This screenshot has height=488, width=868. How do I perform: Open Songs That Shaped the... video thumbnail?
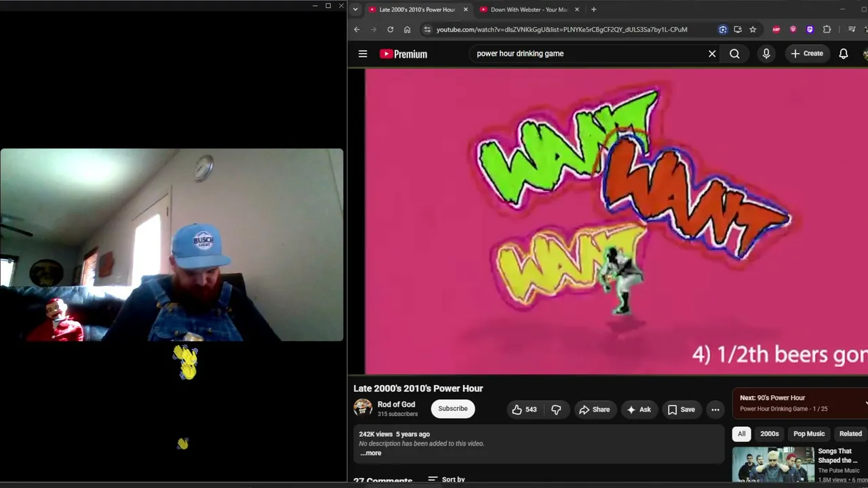click(x=773, y=464)
